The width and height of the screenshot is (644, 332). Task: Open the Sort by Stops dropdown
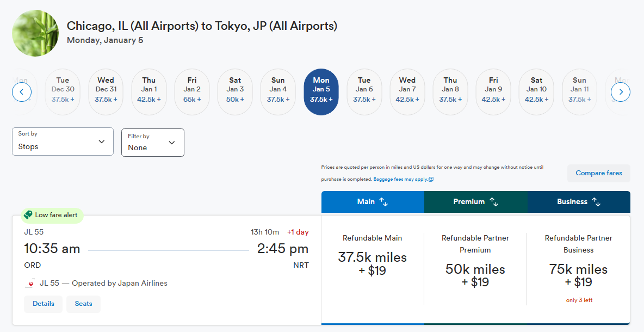pos(63,142)
